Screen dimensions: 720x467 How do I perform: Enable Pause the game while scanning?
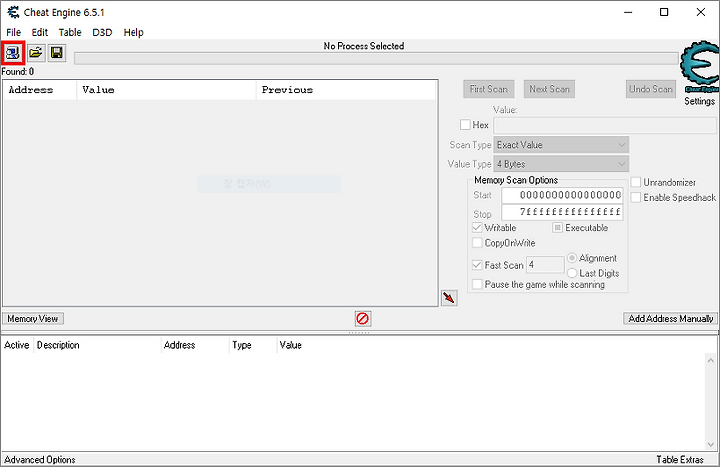click(477, 285)
